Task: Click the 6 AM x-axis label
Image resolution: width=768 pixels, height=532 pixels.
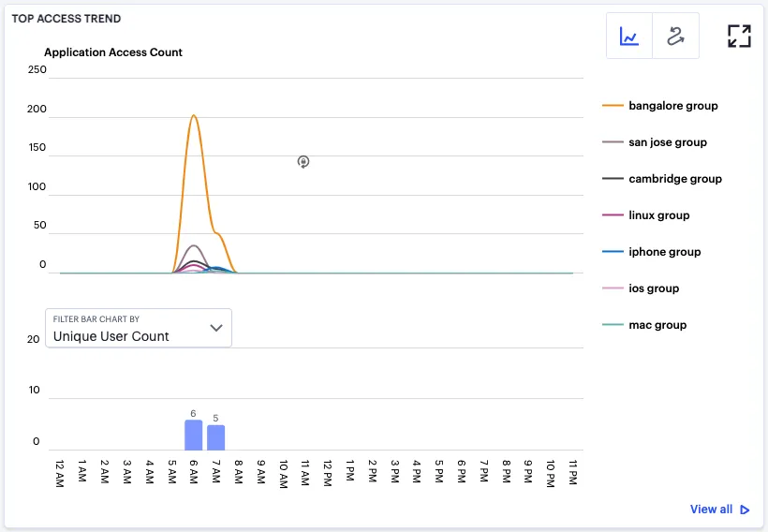Action: coord(194,472)
